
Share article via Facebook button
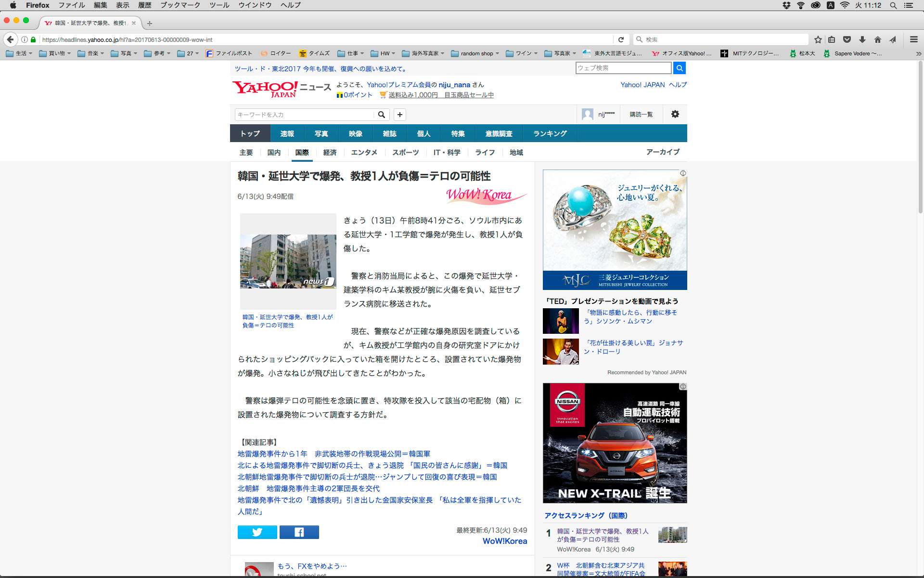click(299, 532)
